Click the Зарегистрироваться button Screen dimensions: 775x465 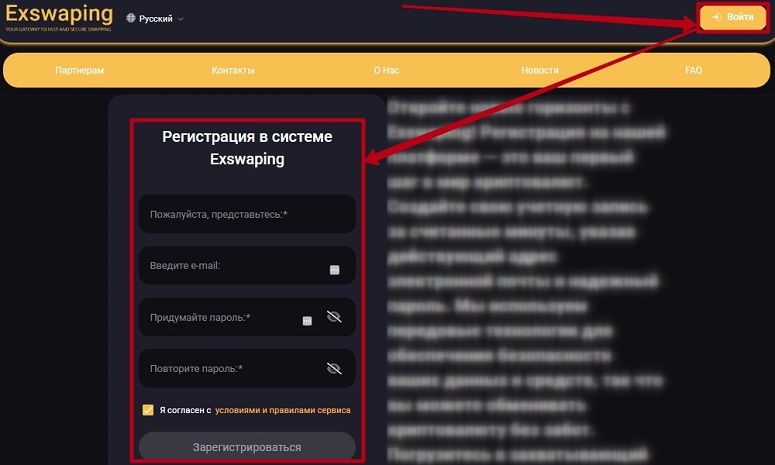point(247,446)
